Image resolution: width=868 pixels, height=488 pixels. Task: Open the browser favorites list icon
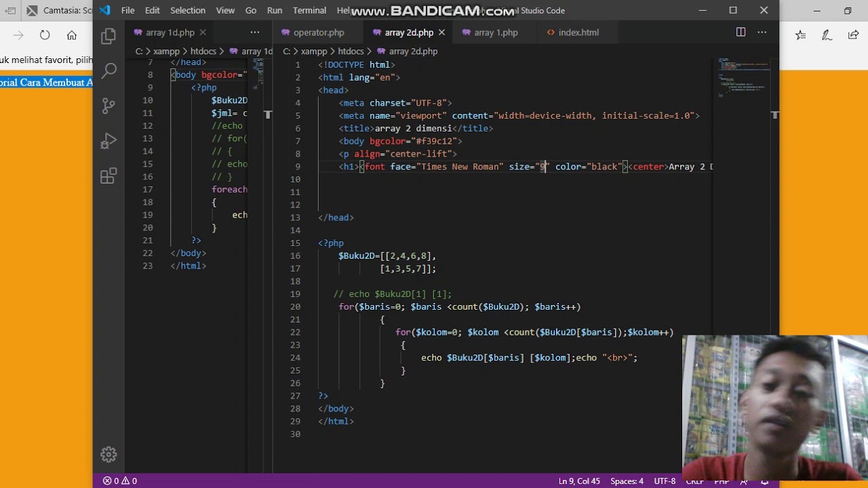click(801, 35)
